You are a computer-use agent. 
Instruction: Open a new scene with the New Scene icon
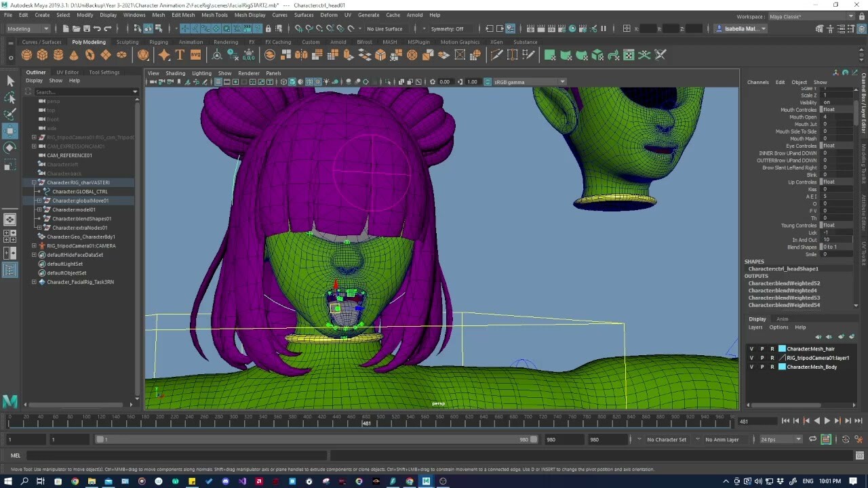click(65, 28)
